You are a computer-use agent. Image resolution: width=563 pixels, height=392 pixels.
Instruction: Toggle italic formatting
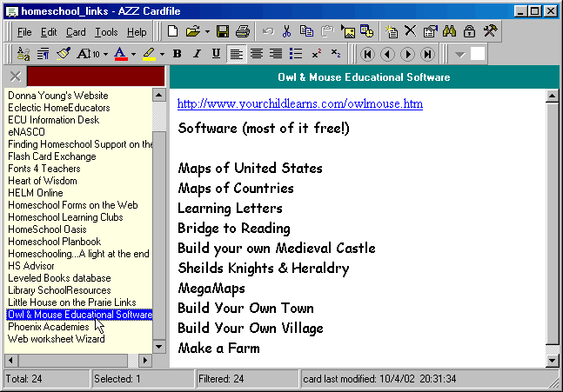(197, 54)
